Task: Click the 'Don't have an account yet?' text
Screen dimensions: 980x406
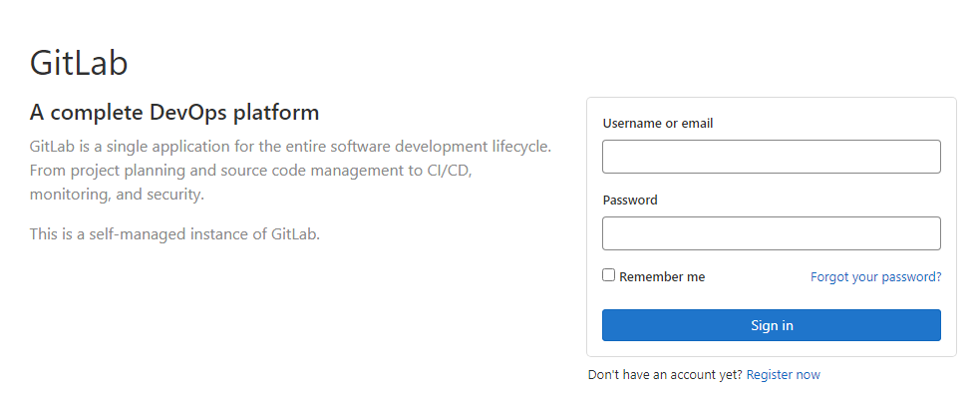Action: tap(665, 375)
